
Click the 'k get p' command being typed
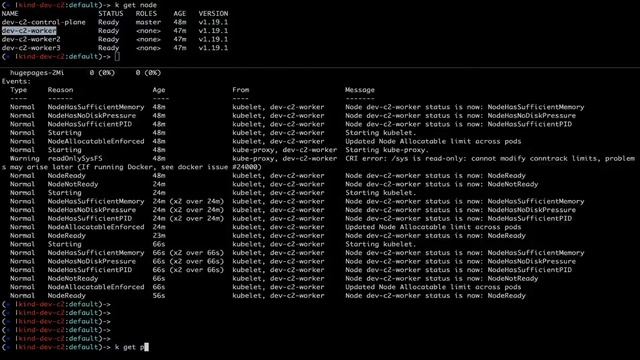pos(129,347)
